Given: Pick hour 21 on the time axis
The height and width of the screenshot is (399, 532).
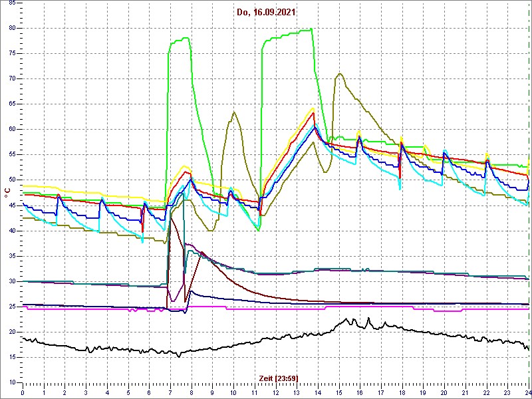Looking at the screenshot, I should [x=465, y=392].
